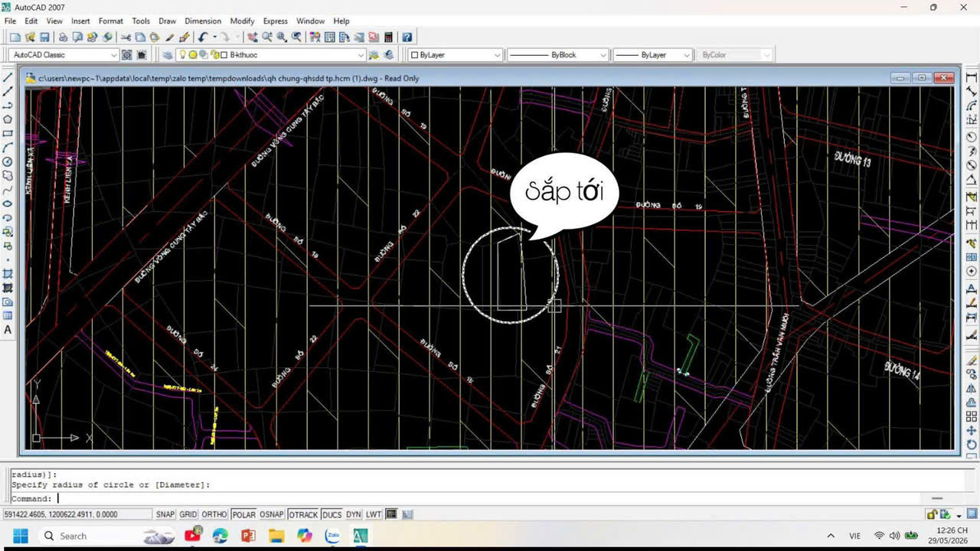Screen dimensions: 980x551
Task: Select the Spline draw tool
Action: point(8,189)
